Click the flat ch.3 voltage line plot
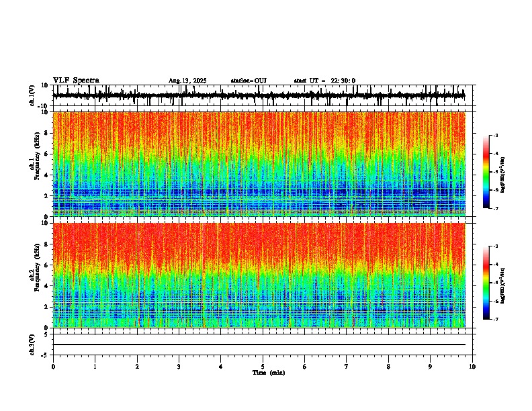This screenshot has height=411, width=532. (259, 345)
